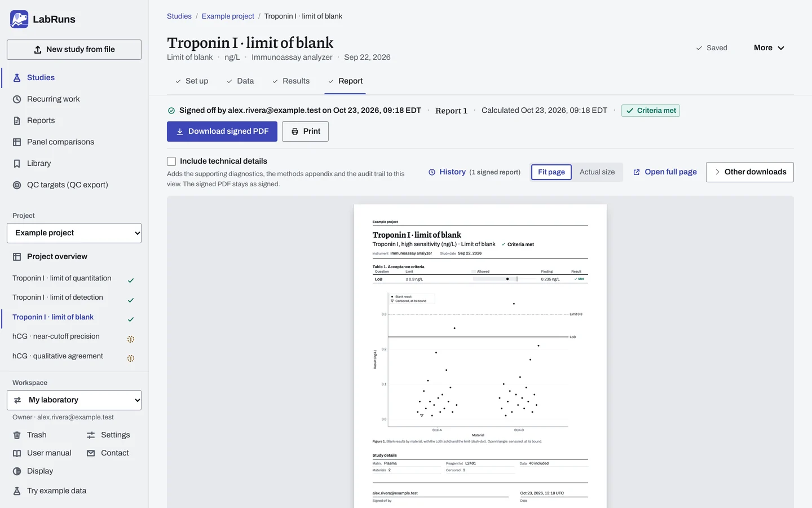
Task: Click the User manual book icon
Action: 17,453
